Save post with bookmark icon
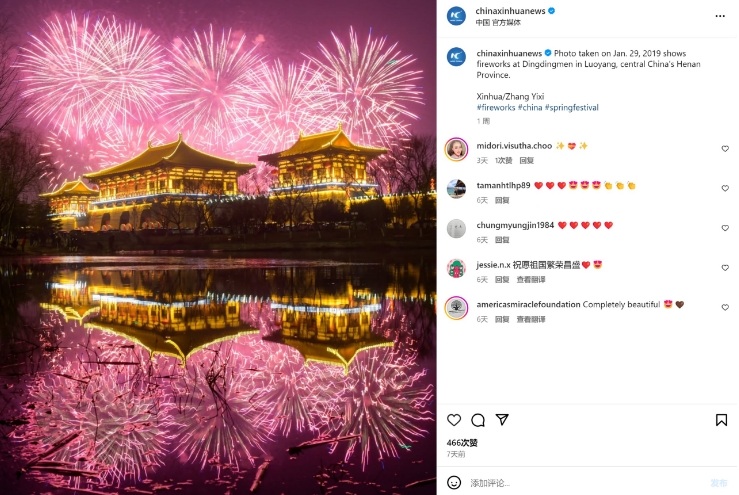Screen dimensions: 739x495 [x=721, y=420]
